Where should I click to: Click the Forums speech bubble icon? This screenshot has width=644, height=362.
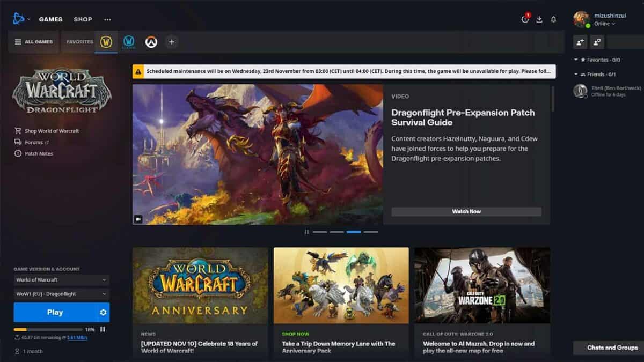[18, 142]
